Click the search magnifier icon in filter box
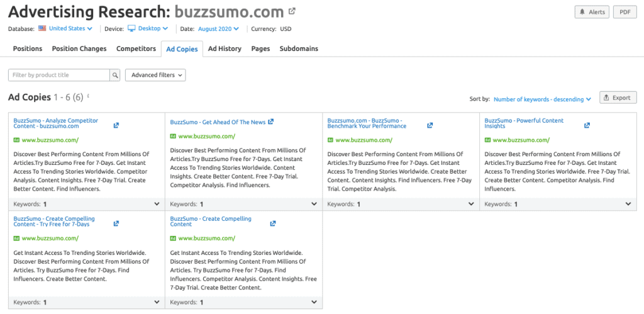 pos(115,75)
